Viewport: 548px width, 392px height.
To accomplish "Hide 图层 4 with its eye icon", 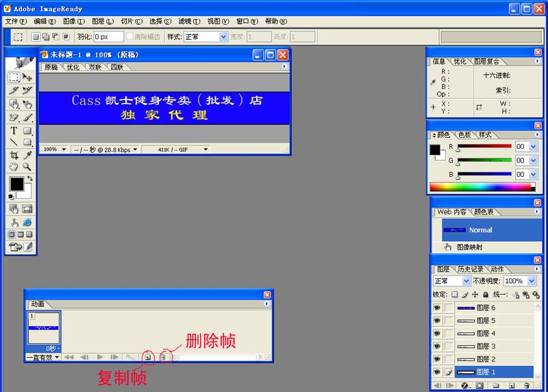I will [x=437, y=334].
